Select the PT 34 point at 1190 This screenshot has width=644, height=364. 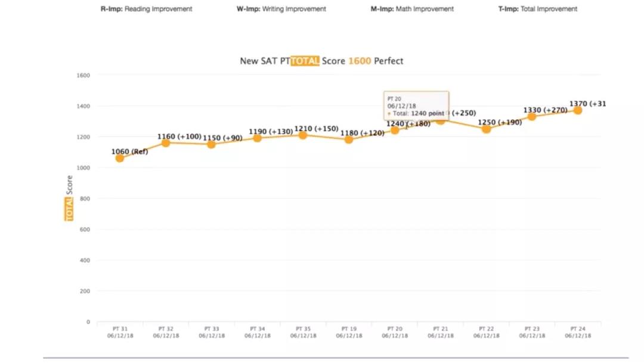pos(257,138)
